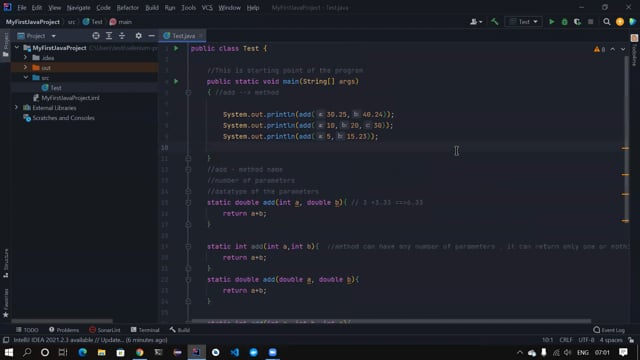Expand the out folder
The image size is (640, 360).
click(x=25, y=67)
